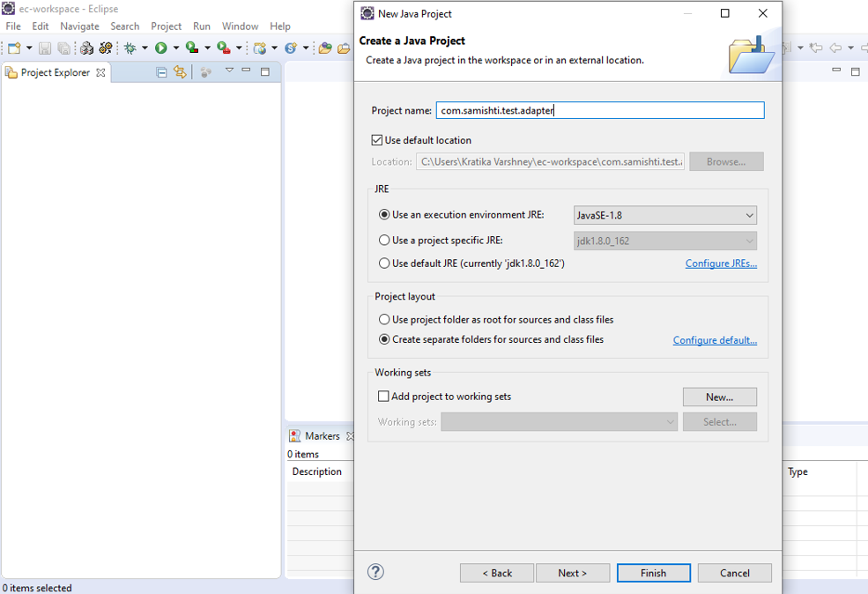
Task: Click the Next > button
Action: click(573, 573)
